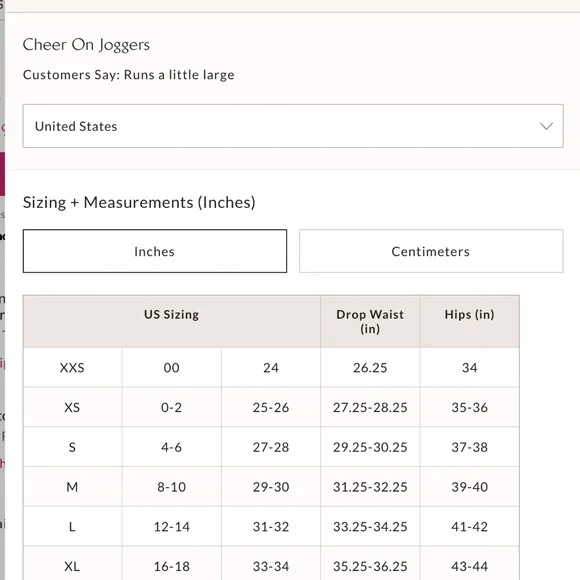Select the XS size cell

coord(72,407)
